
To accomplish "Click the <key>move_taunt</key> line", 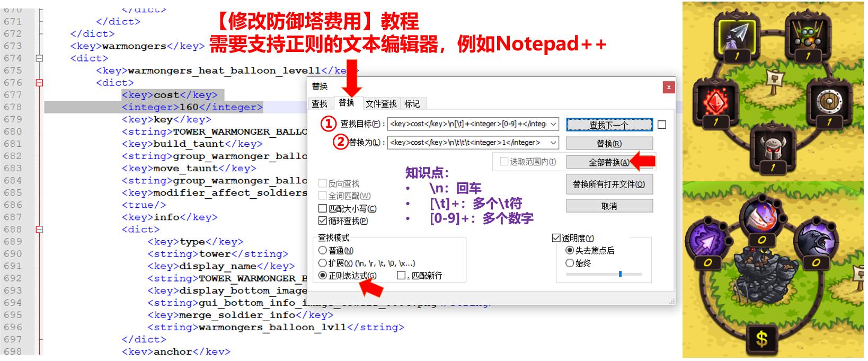I will (189, 169).
